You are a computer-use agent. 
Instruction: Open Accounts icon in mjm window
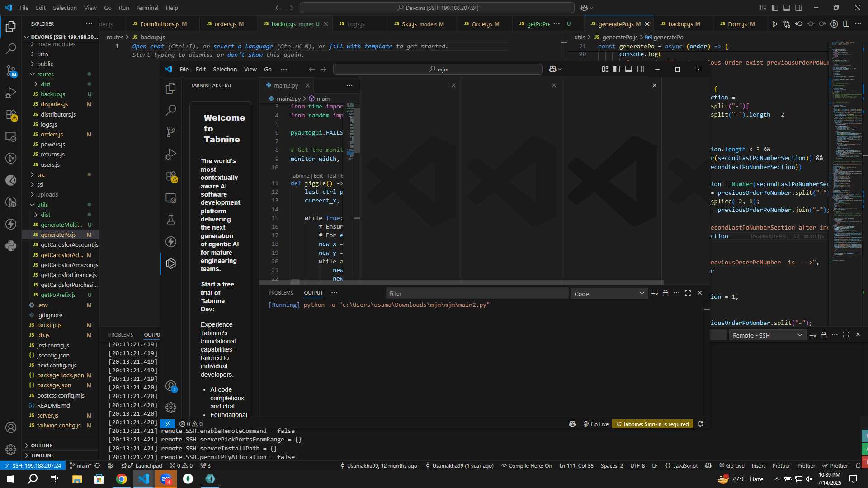coord(171,386)
